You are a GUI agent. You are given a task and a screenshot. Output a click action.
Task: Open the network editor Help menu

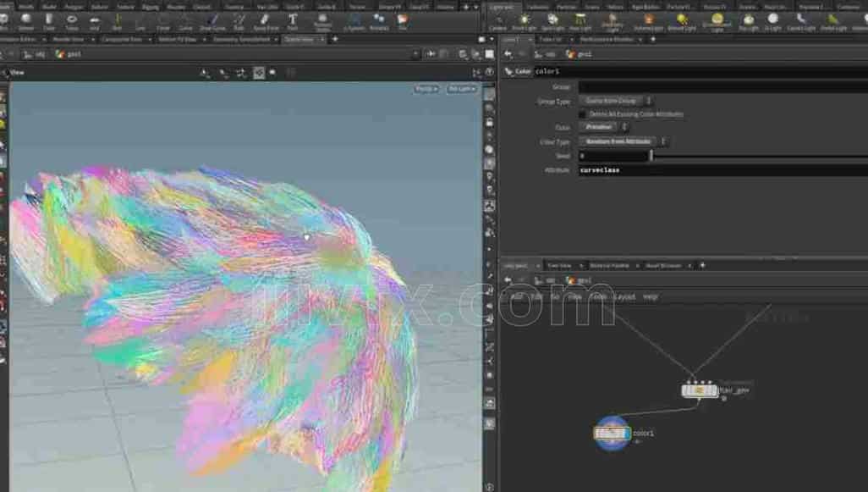650,297
